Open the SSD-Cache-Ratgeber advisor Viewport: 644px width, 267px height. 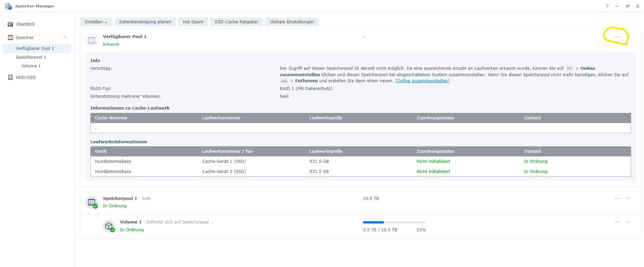(236, 22)
